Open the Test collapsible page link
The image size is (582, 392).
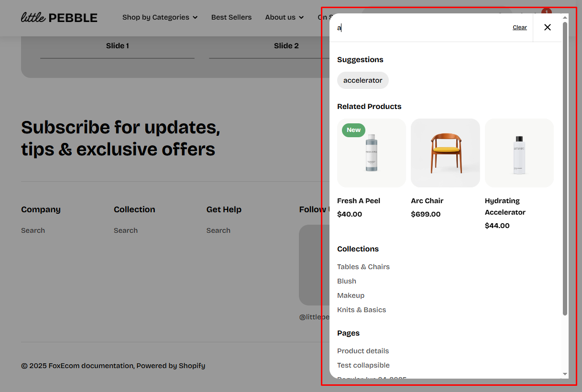[x=363, y=365]
